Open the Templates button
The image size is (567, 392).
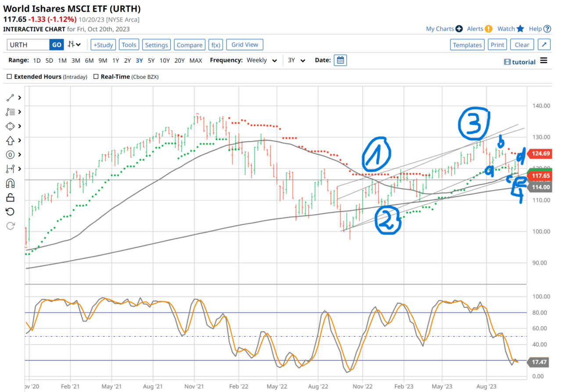467,45
